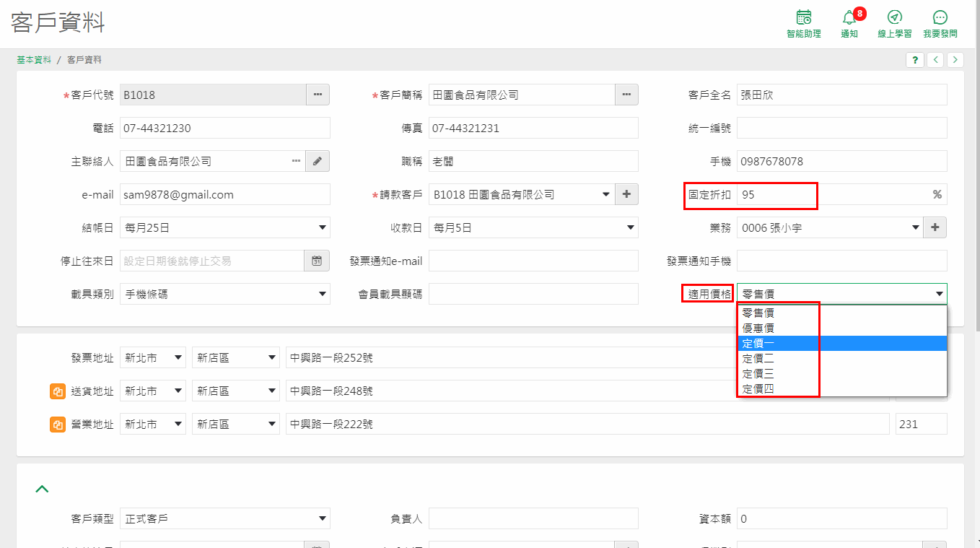Click the 資本額 input field
Screen dimensions: 980x548
click(842, 518)
